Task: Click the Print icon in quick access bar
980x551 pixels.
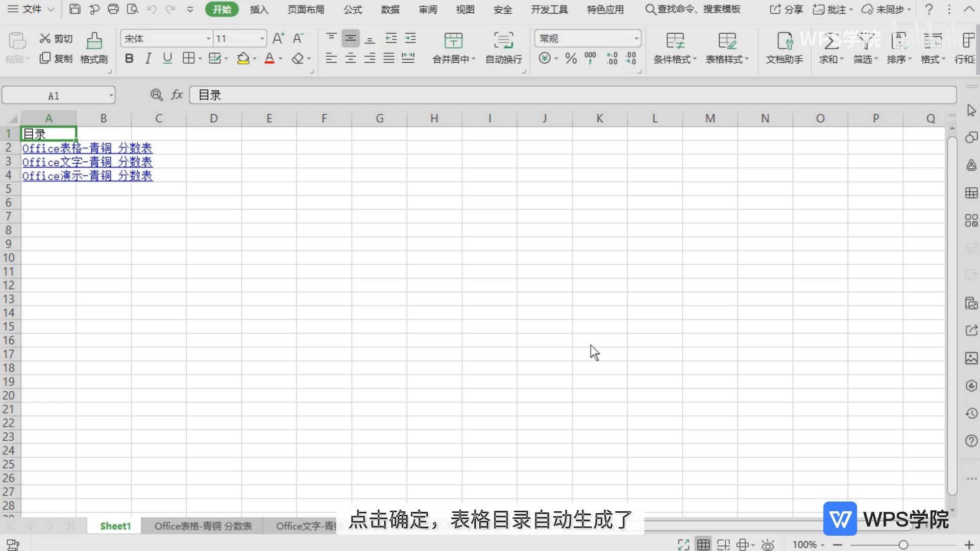Action: (x=113, y=9)
